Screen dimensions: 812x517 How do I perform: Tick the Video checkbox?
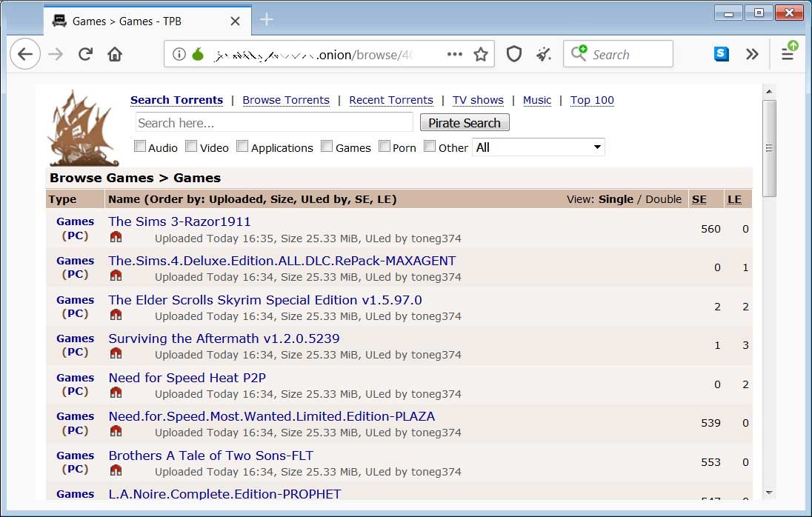(x=191, y=147)
